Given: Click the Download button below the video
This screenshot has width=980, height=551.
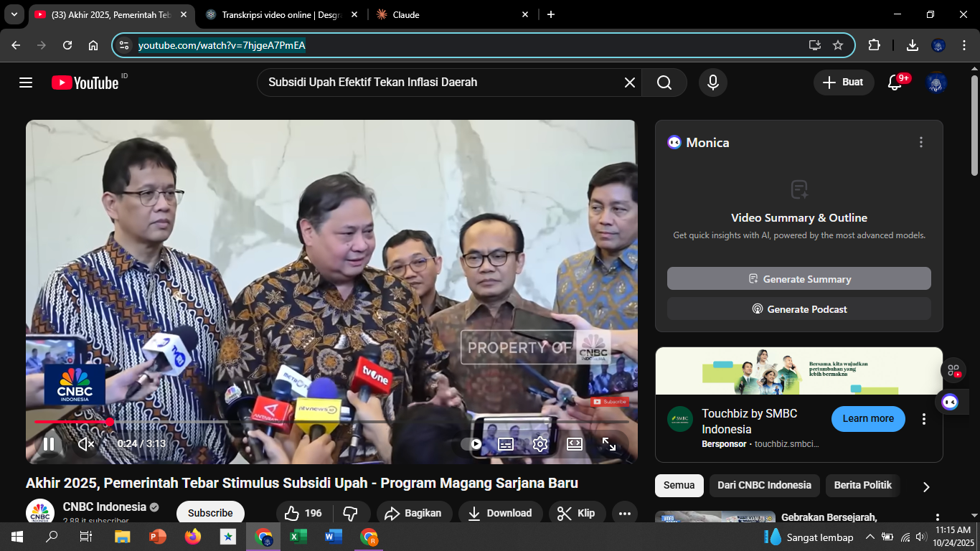Looking at the screenshot, I should click(x=501, y=513).
